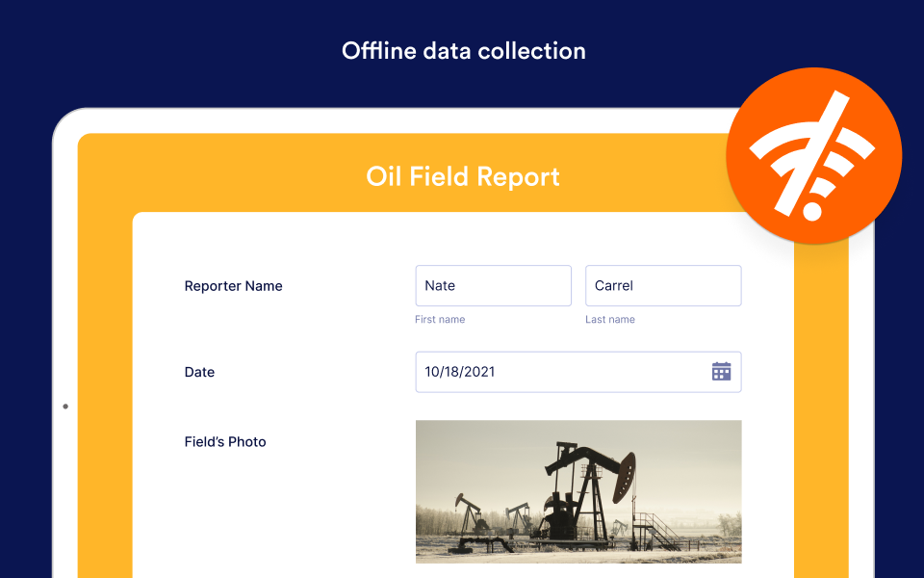Viewport: 924px width, 578px height.
Task: Click the tablet camera dot
Action: tap(65, 407)
